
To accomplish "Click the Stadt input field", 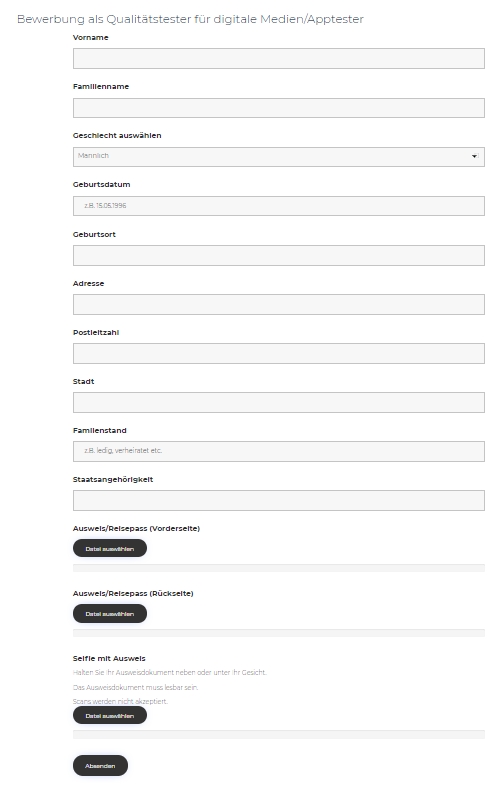I will (279, 403).
